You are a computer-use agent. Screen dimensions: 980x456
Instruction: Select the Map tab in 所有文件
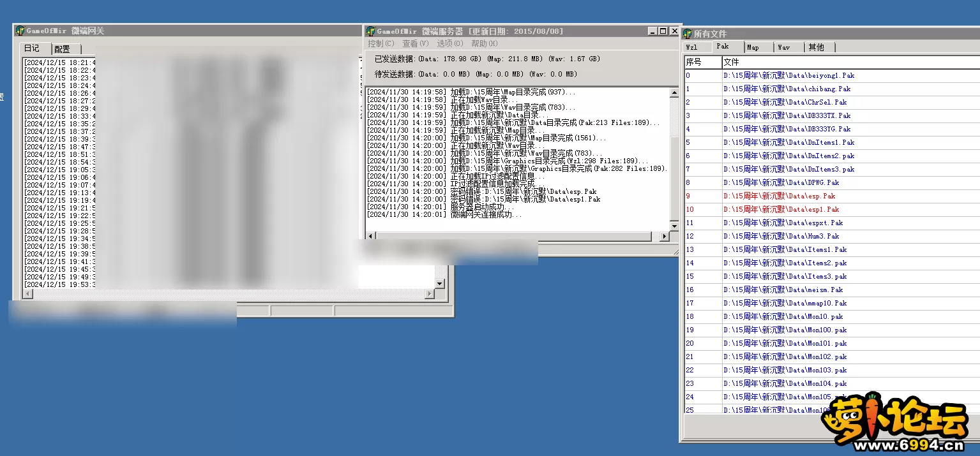coord(758,47)
